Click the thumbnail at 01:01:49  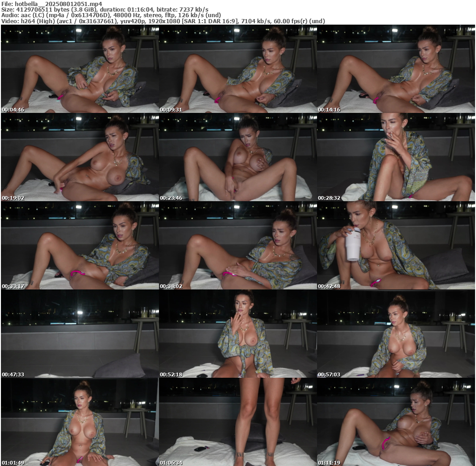79,422
